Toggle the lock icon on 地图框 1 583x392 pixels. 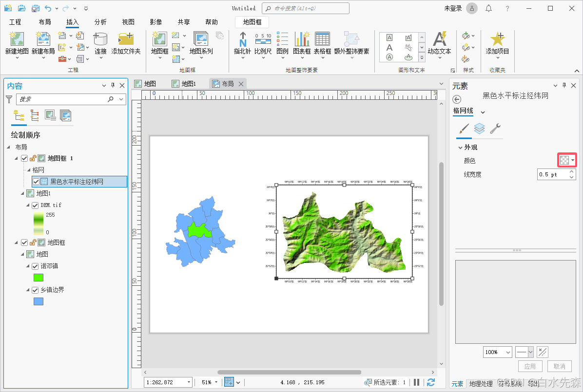click(33, 158)
